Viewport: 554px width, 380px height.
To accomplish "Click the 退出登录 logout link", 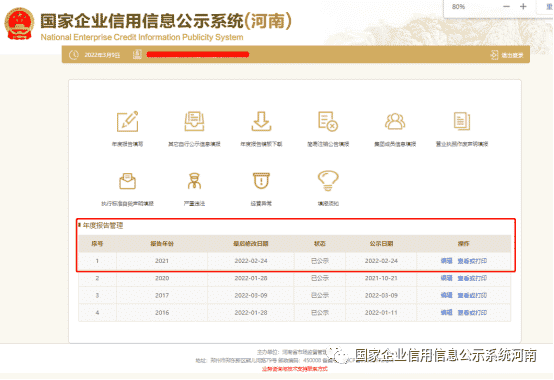I will pyautogui.click(x=512, y=55).
